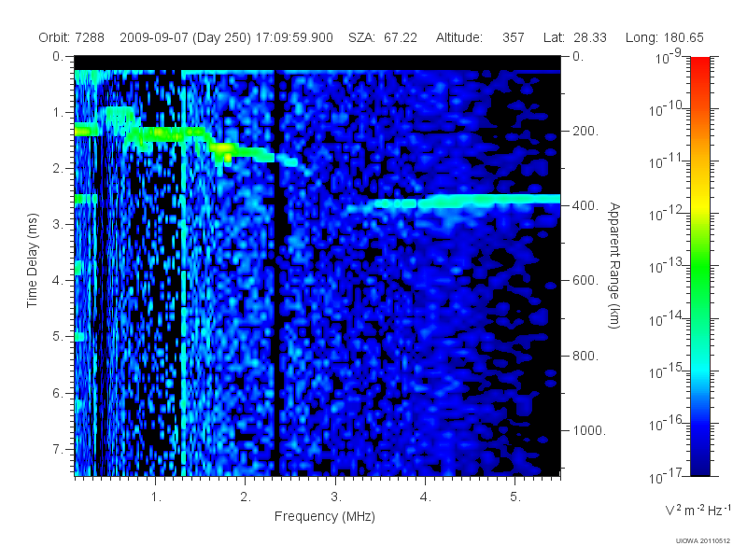Click the cyan horizontal echo trace near 400 km
Viewport: 747px width, 560px height.
pyautogui.click(x=453, y=203)
